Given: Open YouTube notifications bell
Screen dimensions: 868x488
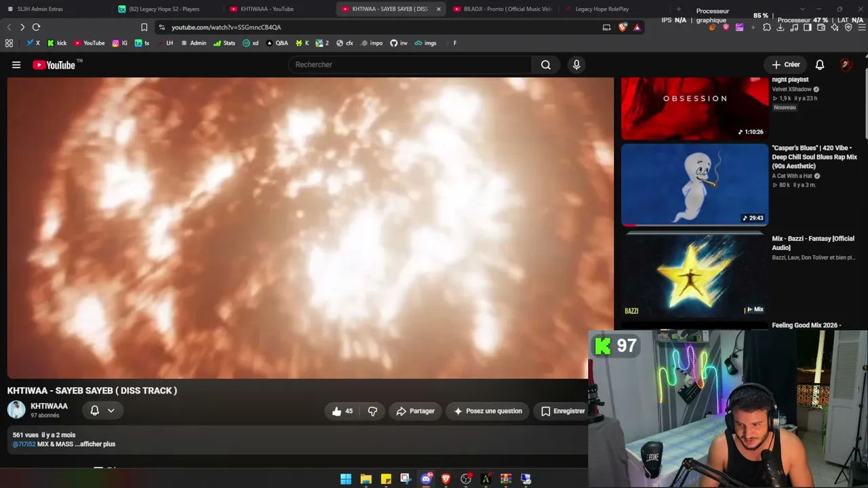Looking at the screenshot, I should [x=820, y=64].
